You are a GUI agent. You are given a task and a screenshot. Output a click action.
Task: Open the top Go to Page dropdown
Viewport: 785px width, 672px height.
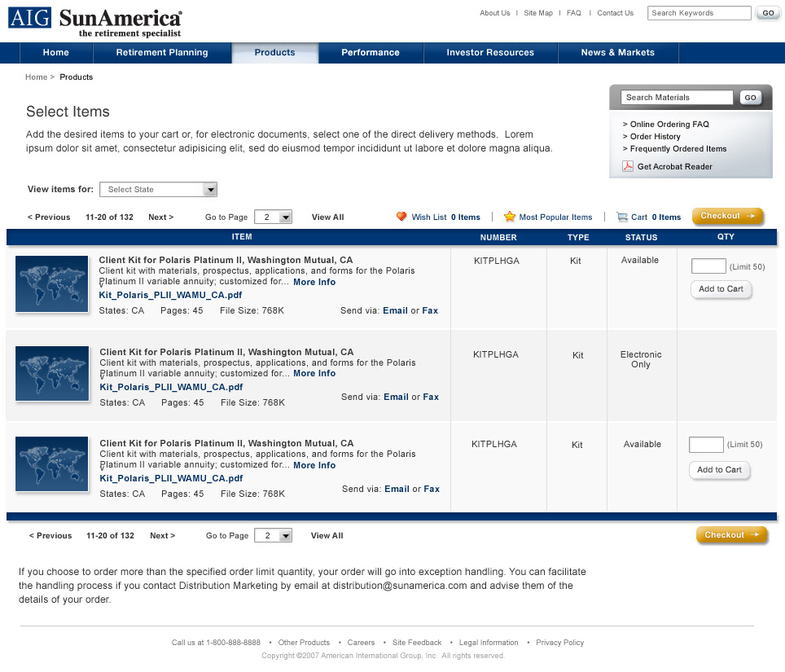tap(273, 217)
